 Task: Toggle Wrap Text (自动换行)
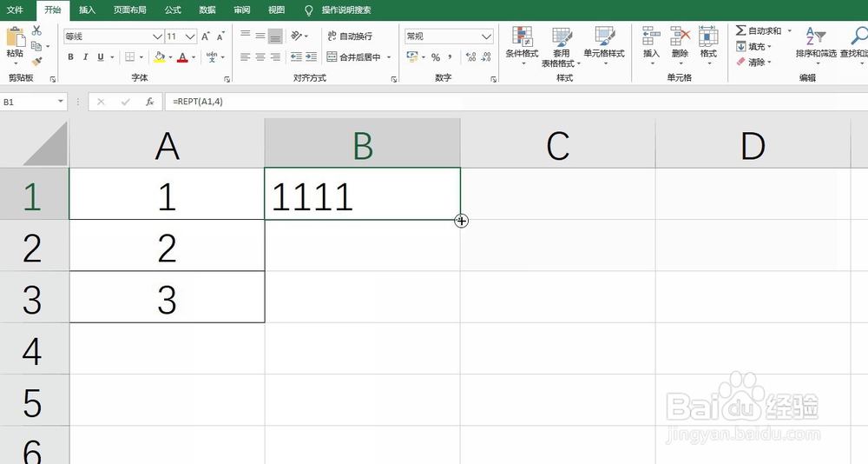click(350, 36)
